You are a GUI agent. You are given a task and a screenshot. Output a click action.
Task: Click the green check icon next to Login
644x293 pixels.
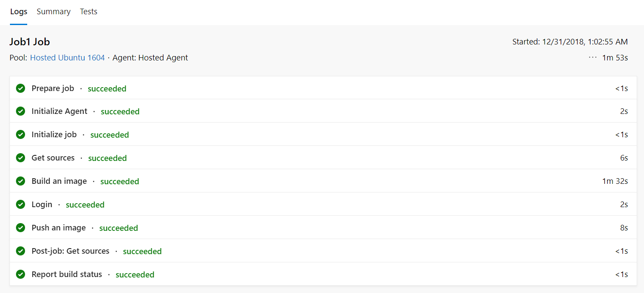click(20, 205)
